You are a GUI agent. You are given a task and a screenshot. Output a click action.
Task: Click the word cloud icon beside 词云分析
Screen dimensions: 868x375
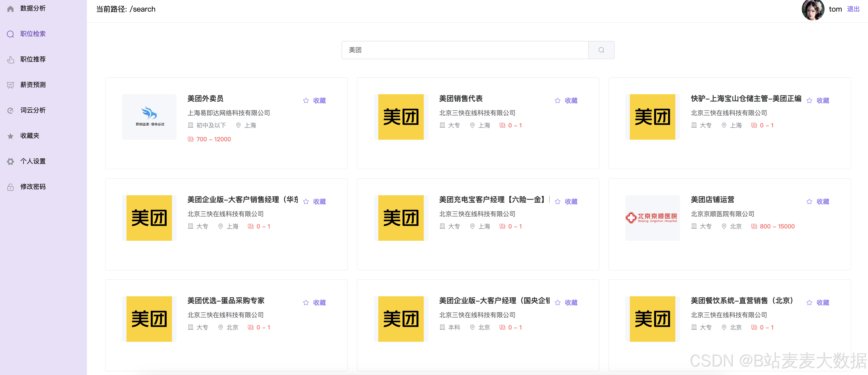[10, 111]
